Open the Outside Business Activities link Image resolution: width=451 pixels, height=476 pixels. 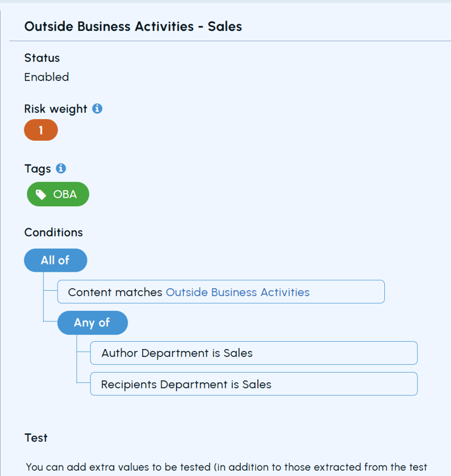pyautogui.click(x=237, y=292)
